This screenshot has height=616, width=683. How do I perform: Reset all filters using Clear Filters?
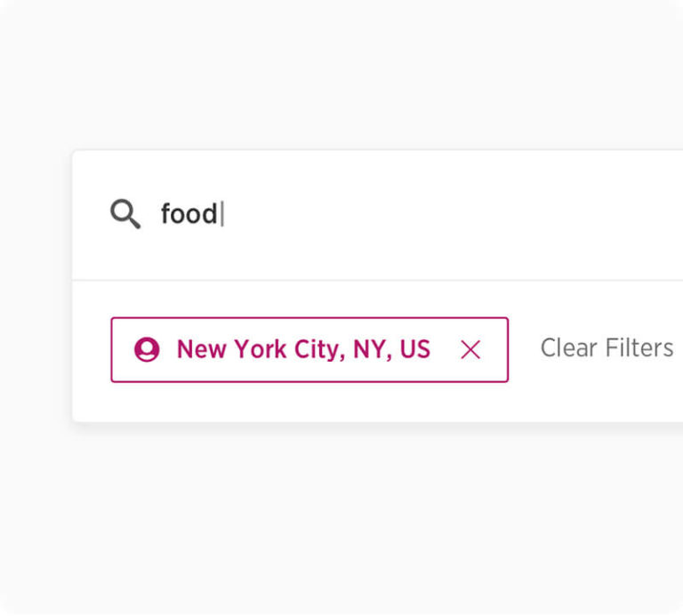click(x=607, y=348)
